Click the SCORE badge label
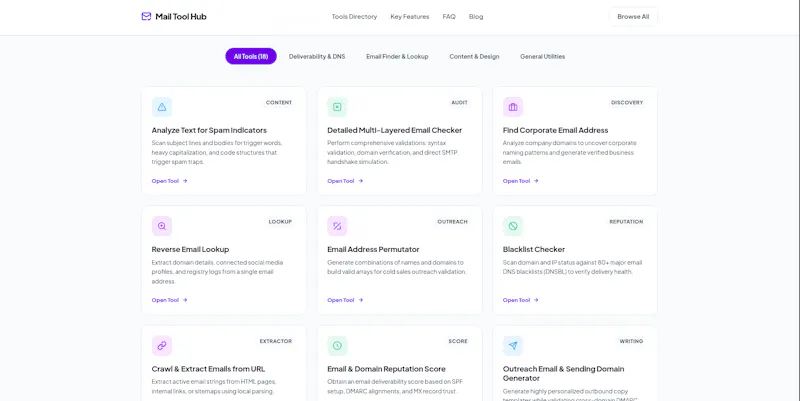The image size is (800, 401). (x=458, y=341)
